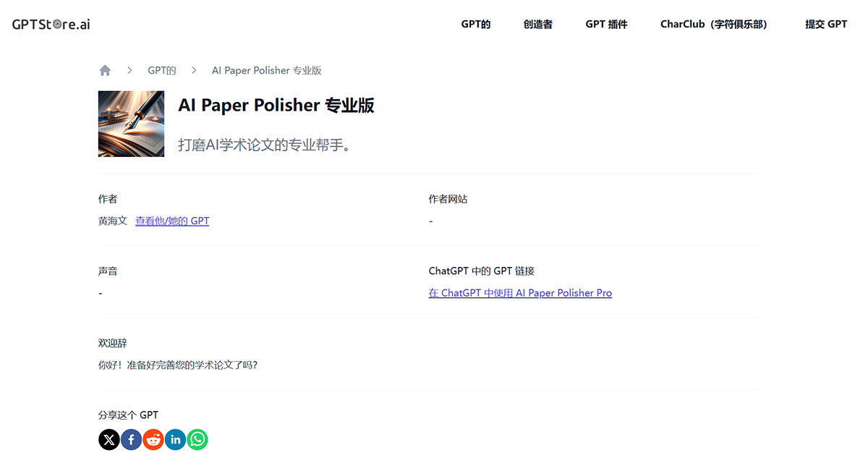Image resolution: width=868 pixels, height=463 pixels.
Task: Click the home icon in the breadcrumb
Action: tap(105, 69)
